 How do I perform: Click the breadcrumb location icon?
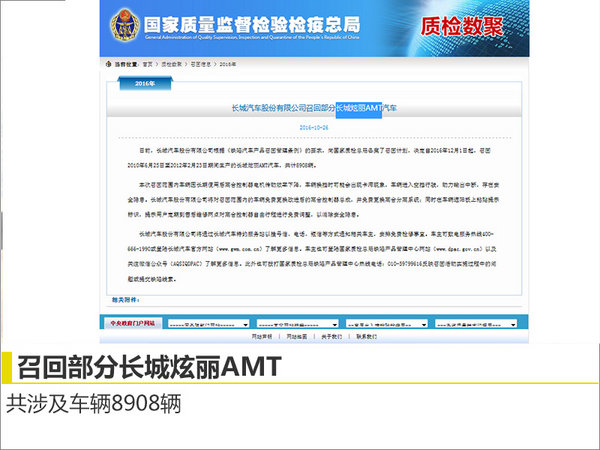click(108, 64)
